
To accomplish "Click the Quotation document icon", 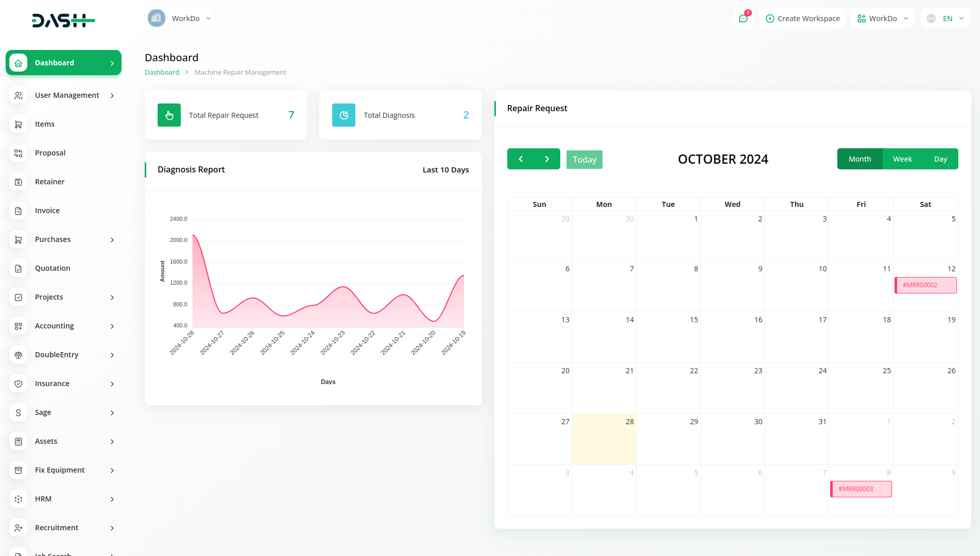I will (x=19, y=268).
